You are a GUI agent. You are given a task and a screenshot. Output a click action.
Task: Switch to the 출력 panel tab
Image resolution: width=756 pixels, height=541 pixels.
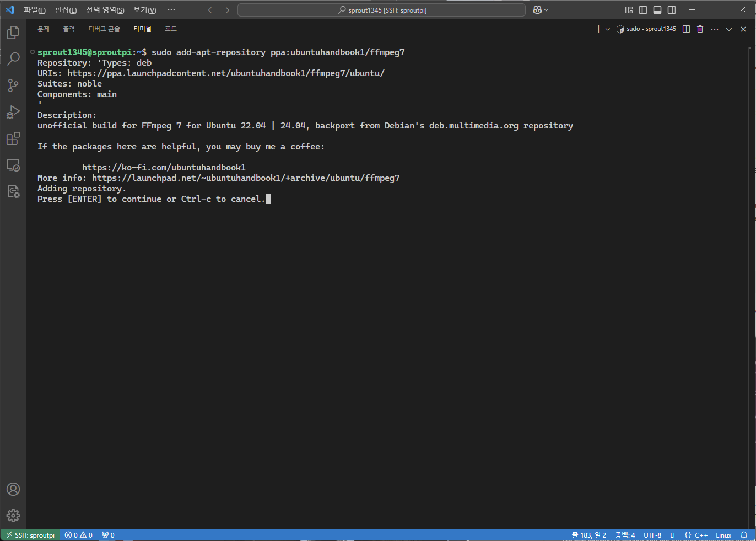click(69, 29)
